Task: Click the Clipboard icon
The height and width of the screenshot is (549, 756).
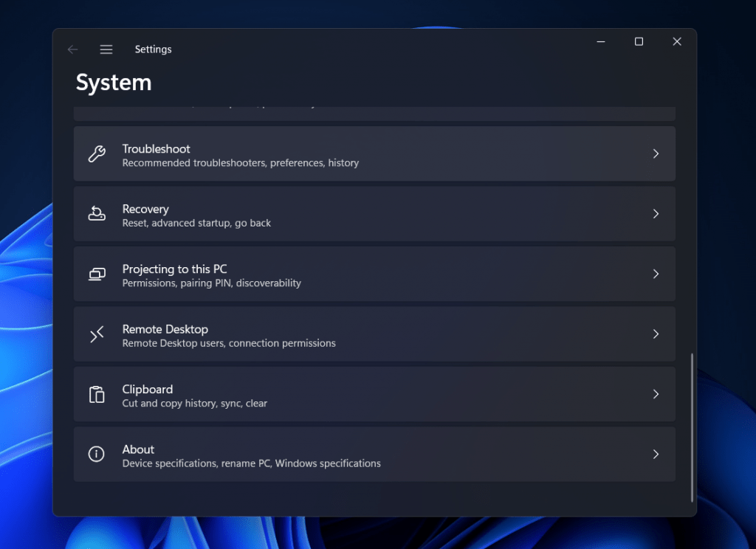Action: coord(97,394)
